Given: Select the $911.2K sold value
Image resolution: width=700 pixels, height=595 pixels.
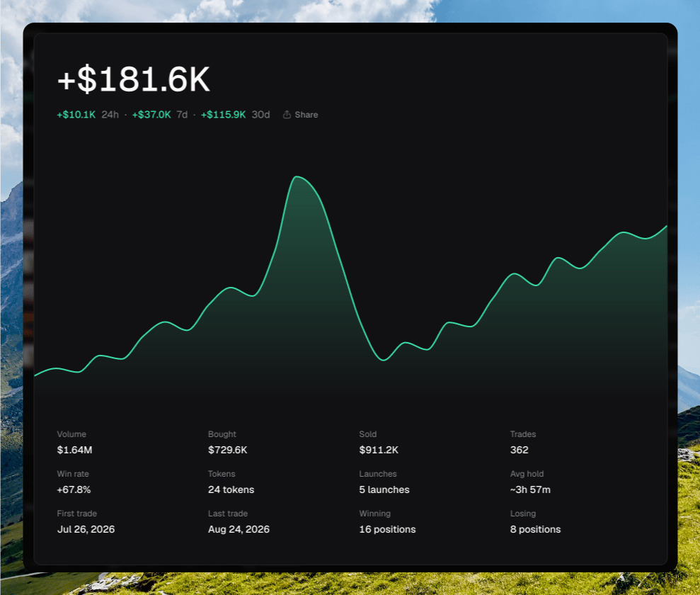Looking at the screenshot, I should point(379,450).
